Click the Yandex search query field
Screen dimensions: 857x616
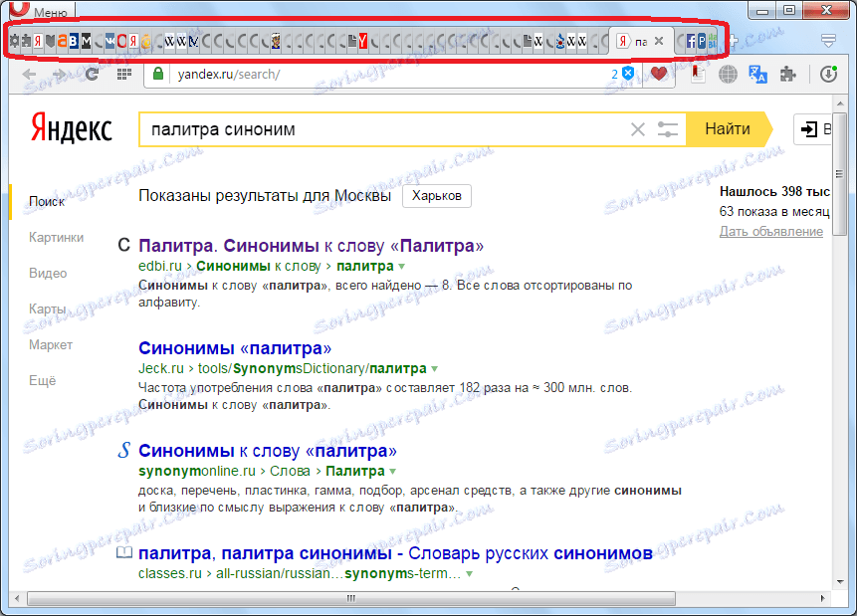click(382, 129)
